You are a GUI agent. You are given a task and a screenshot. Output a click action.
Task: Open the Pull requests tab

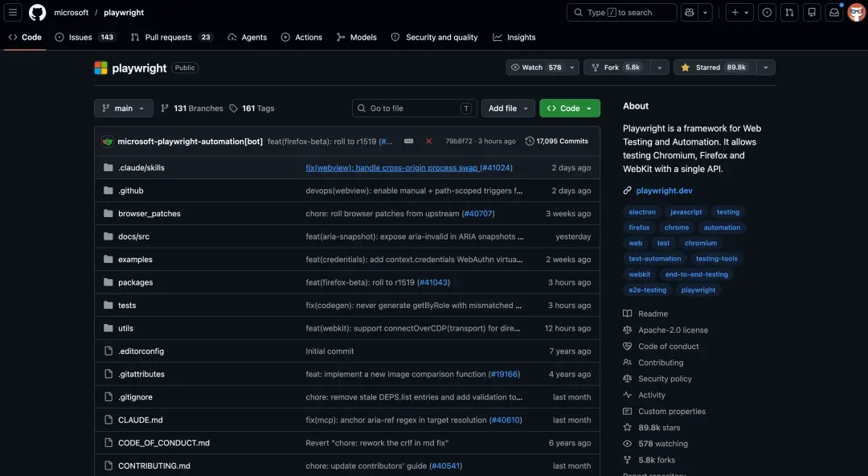[x=171, y=37]
